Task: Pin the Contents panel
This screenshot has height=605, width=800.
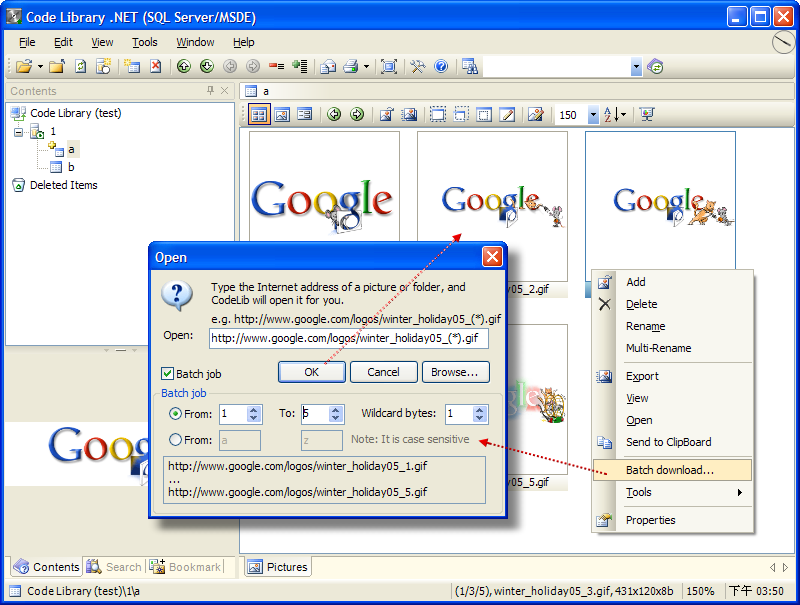Action: coord(210,90)
